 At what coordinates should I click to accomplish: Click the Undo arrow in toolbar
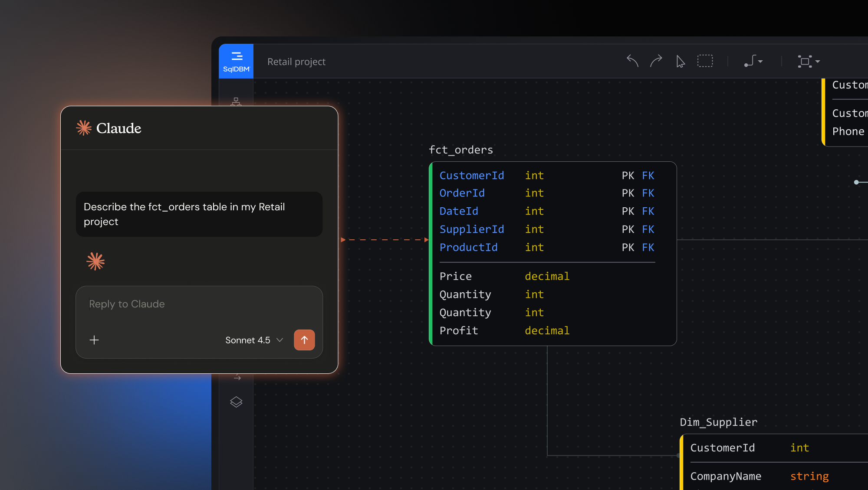pos(632,61)
